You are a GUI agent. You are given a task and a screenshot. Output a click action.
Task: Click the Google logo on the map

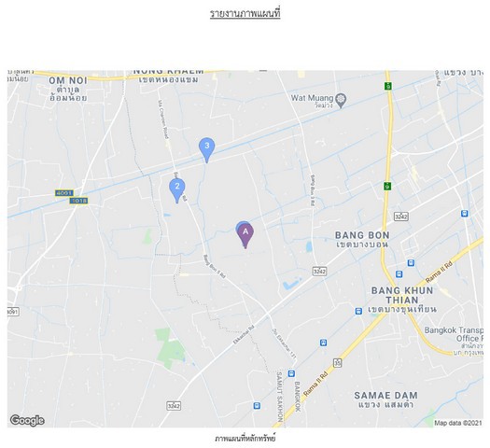coord(27,421)
